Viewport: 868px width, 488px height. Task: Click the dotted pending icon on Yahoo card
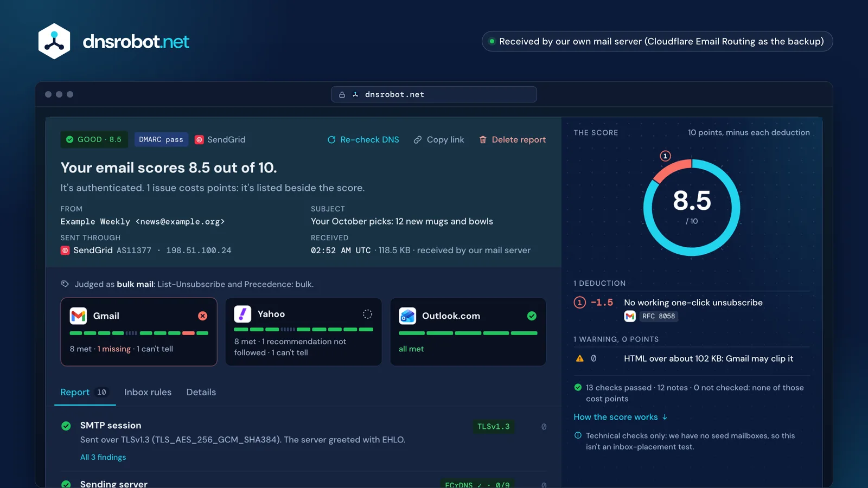point(367,314)
